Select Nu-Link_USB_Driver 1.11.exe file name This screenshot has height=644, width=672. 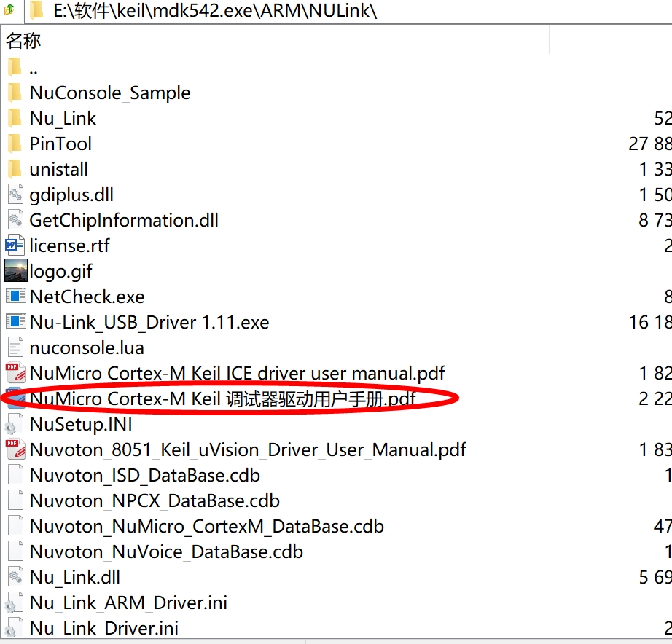149,322
